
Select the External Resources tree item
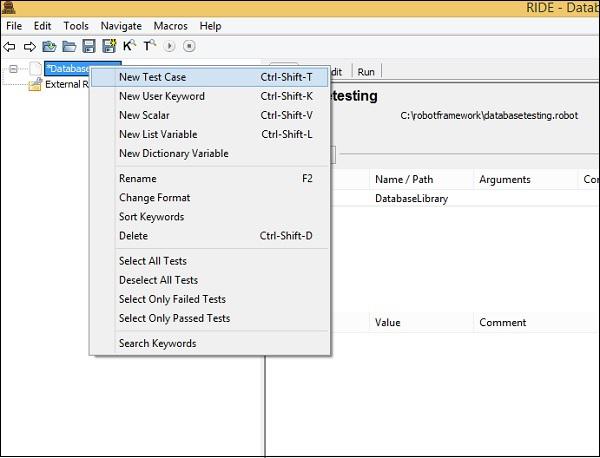point(60,84)
